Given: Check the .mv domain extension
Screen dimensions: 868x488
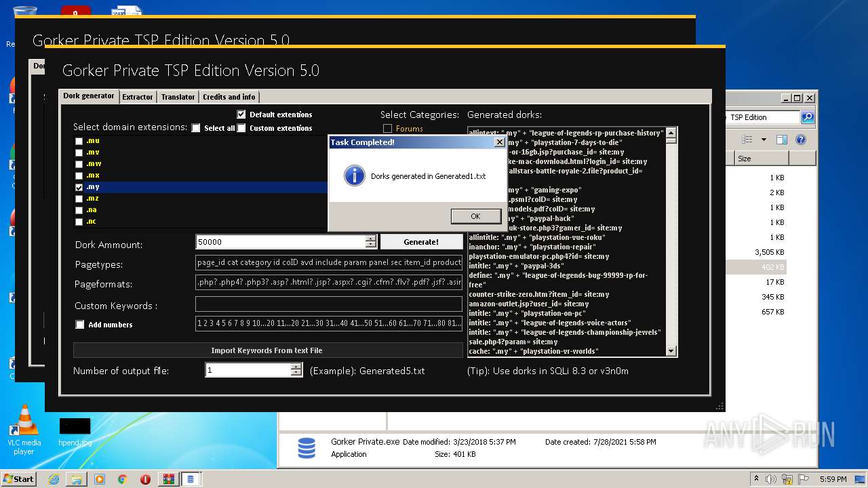Looking at the screenshot, I should point(79,152).
